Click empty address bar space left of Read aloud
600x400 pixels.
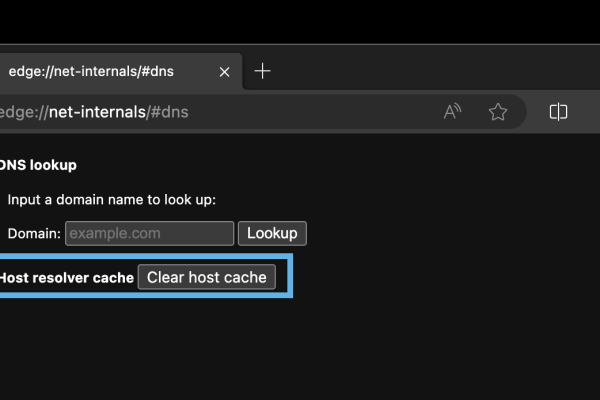320,112
